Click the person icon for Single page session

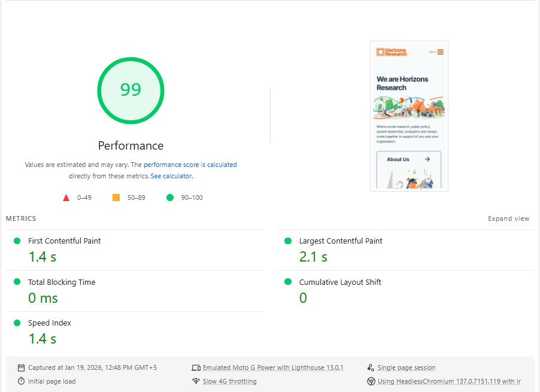(x=371, y=367)
